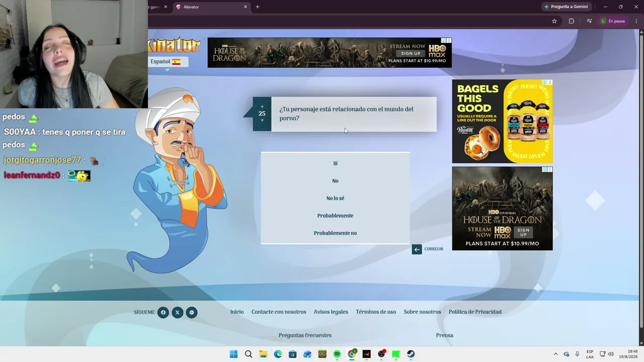The width and height of the screenshot is (644, 362).
Task: Open the Sobre nosotros link
Action: pyautogui.click(x=422, y=312)
